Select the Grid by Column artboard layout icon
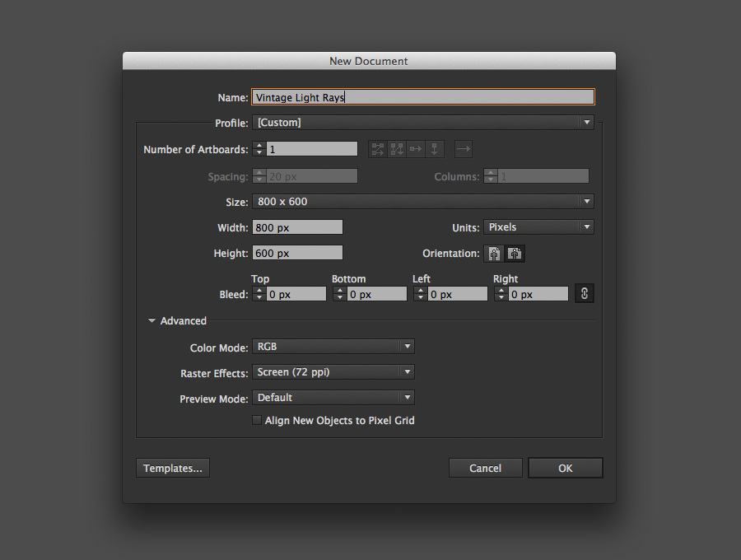Screen dimensions: 741x560 click(x=396, y=149)
